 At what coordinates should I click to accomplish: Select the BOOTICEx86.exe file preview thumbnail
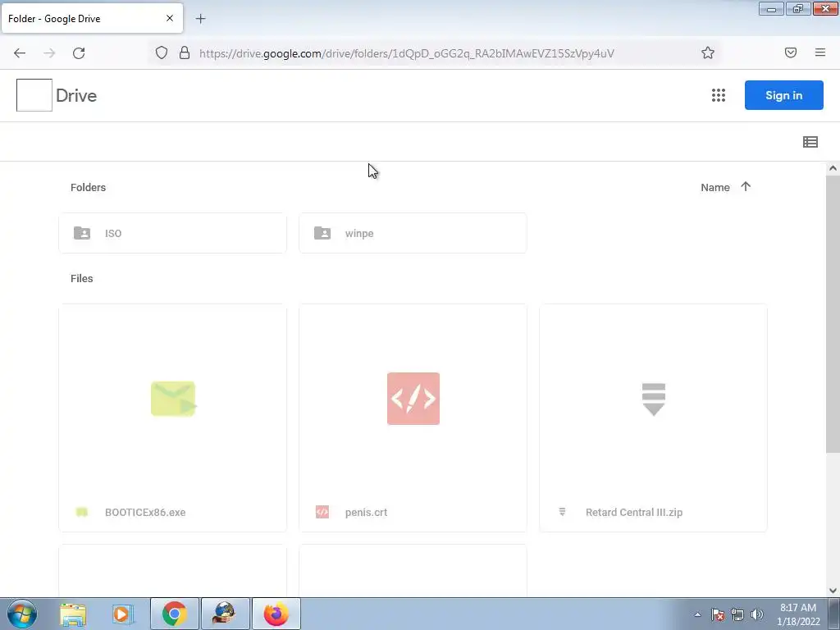(172, 399)
